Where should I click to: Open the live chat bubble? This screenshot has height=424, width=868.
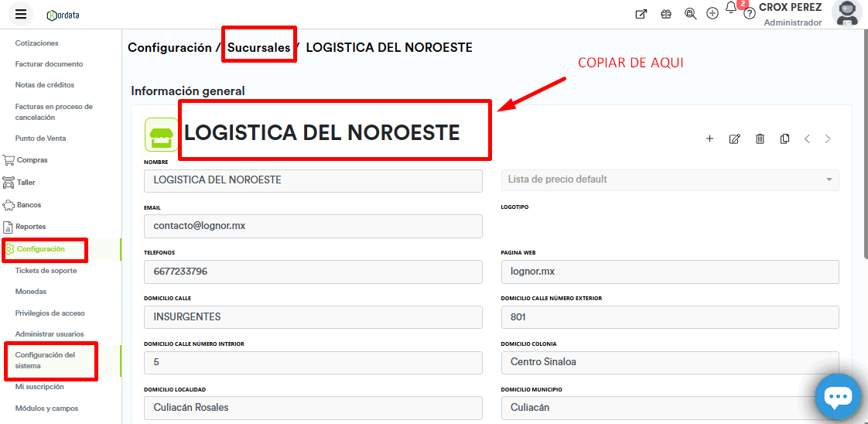point(837,398)
